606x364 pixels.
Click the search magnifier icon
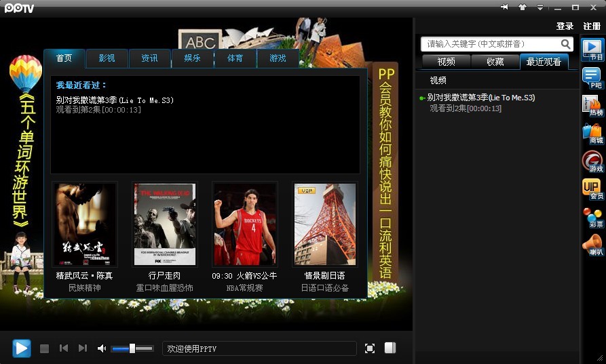pos(566,44)
